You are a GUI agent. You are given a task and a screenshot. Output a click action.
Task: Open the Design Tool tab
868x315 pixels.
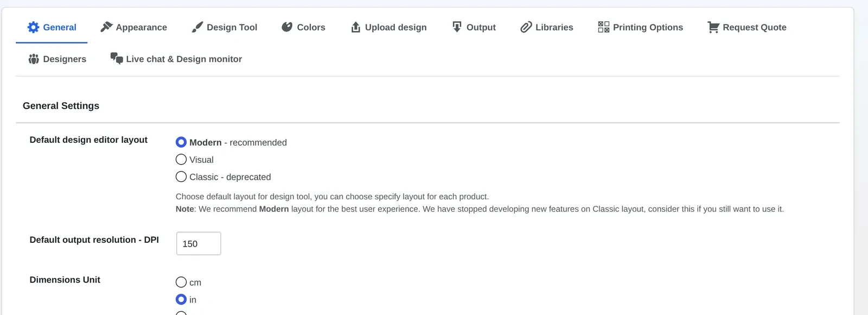tap(225, 27)
